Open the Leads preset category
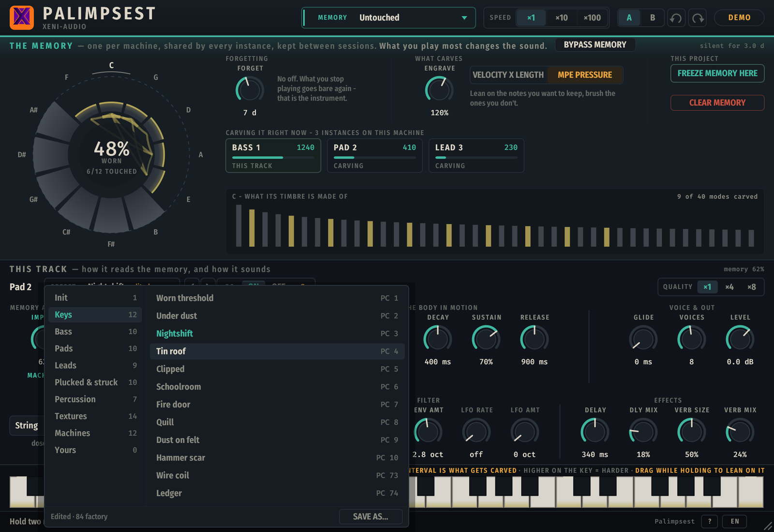Screen dimensions: 774x532 95,366
